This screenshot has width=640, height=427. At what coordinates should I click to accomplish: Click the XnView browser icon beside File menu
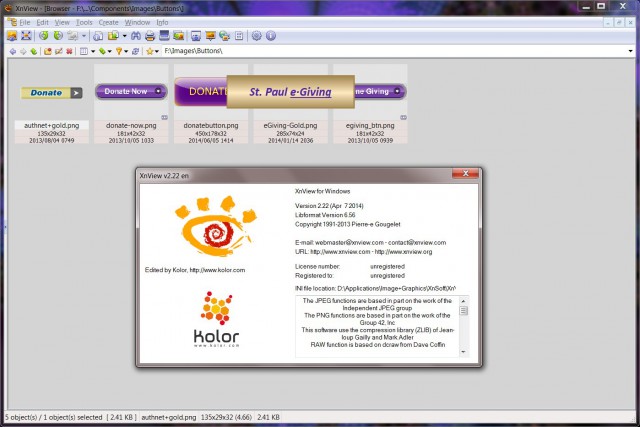pyautogui.click(x=12, y=22)
